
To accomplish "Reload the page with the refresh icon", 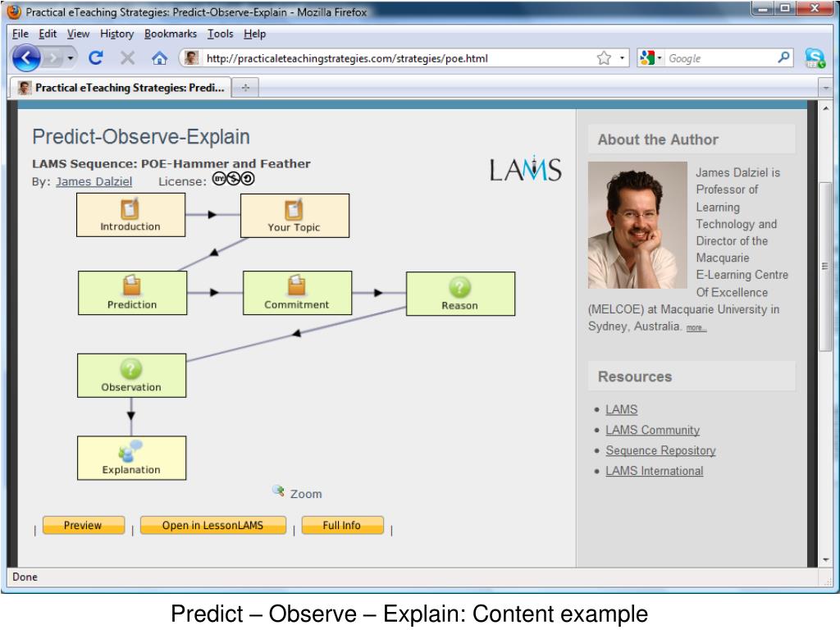I will (x=96, y=58).
